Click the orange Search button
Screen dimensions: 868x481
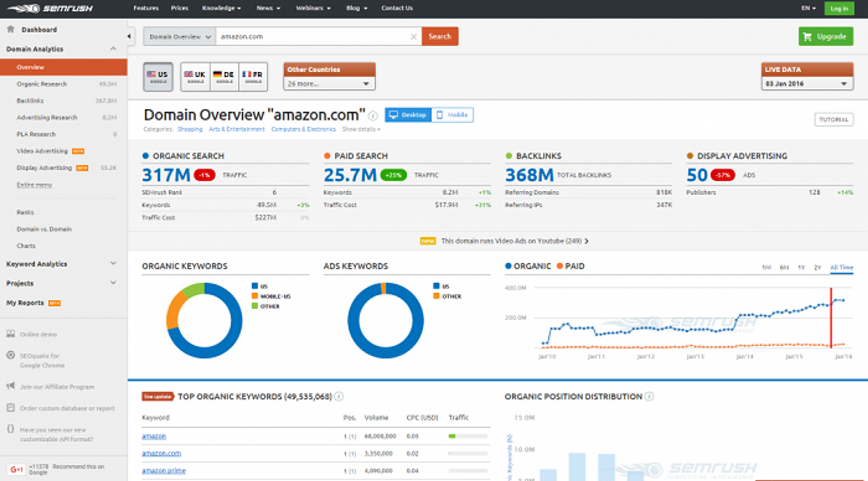(x=440, y=36)
